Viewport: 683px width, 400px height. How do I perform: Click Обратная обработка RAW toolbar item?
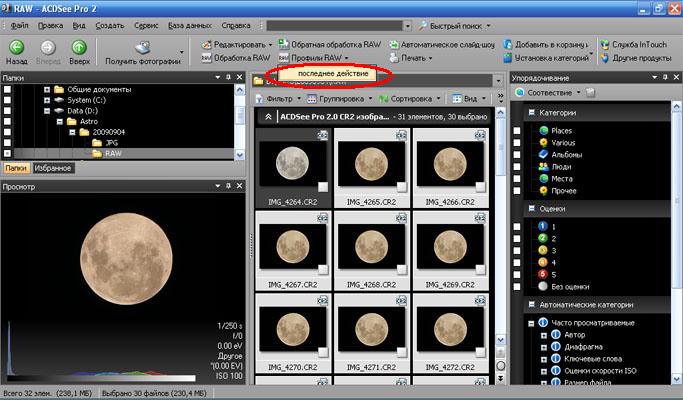coord(330,44)
